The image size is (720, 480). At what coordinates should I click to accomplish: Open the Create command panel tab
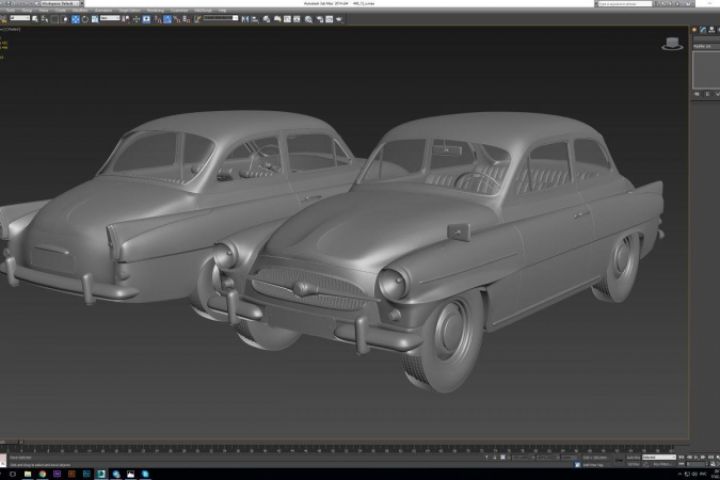tap(696, 31)
